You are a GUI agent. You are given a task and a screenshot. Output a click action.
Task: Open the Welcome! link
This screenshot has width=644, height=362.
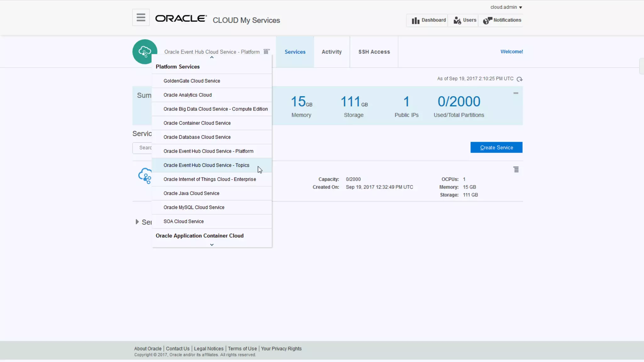tap(511, 52)
